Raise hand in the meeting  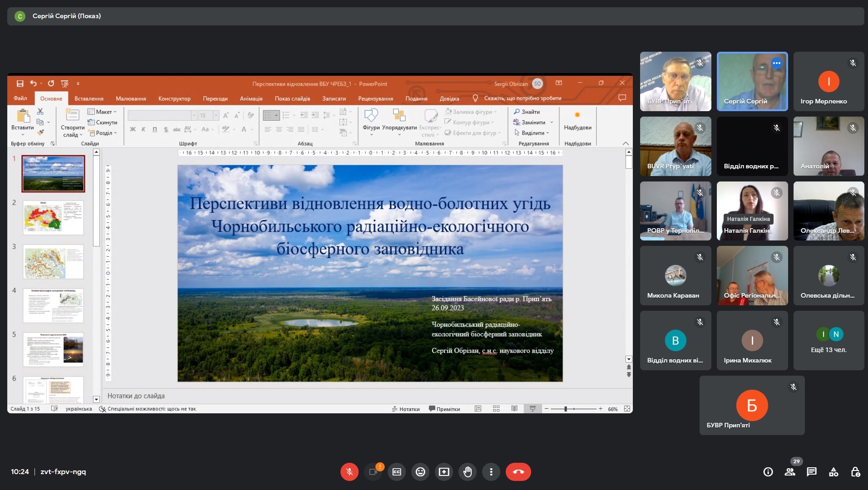coord(468,472)
